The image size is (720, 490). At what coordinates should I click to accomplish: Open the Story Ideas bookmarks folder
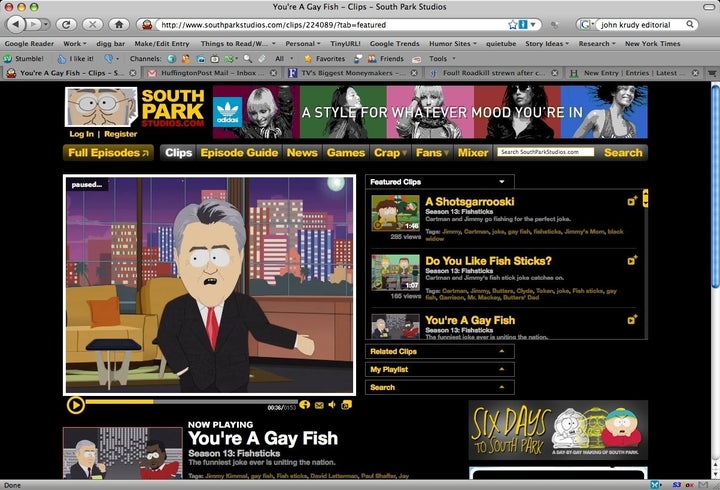point(547,44)
